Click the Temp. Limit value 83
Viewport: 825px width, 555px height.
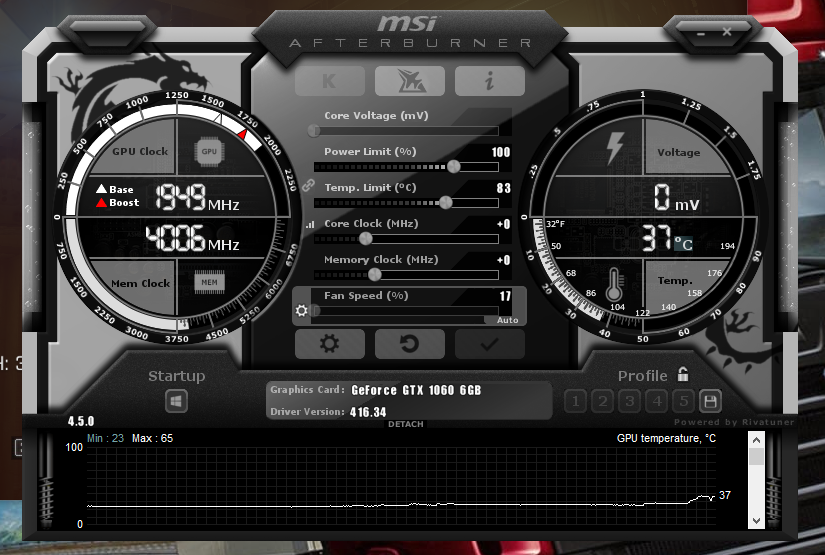tap(504, 188)
